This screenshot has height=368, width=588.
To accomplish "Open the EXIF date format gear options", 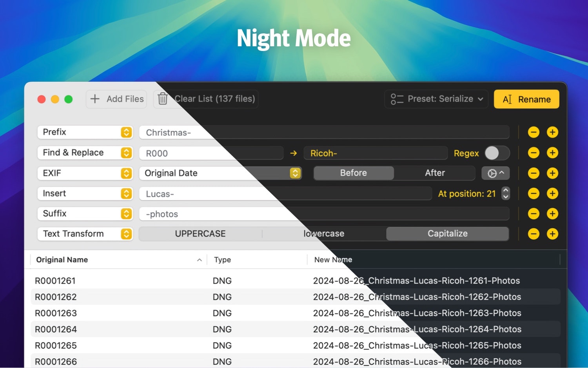I will click(495, 173).
